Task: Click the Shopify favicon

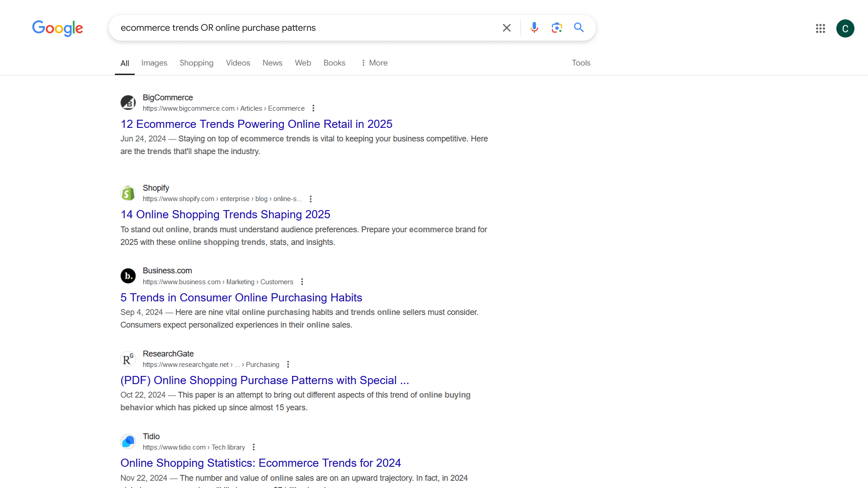Action: pos(128,193)
